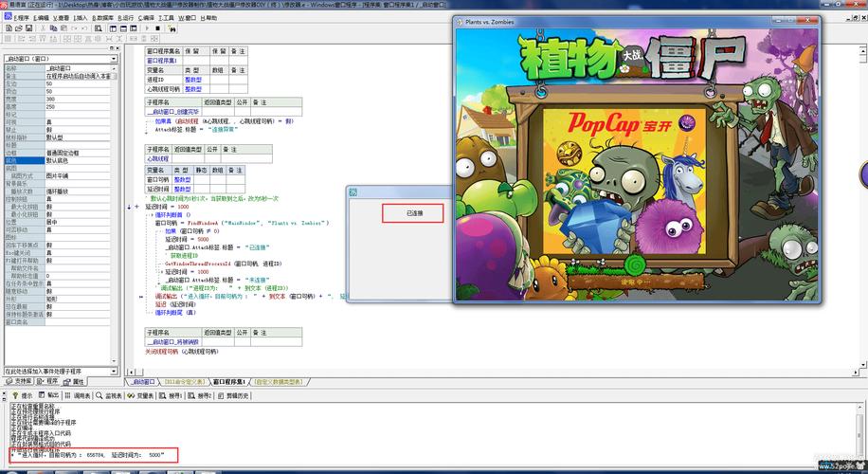The height and width of the screenshot is (474, 868).
Task: Click the first panel layout toggle icon in toolbar
Action: [113, 27]
